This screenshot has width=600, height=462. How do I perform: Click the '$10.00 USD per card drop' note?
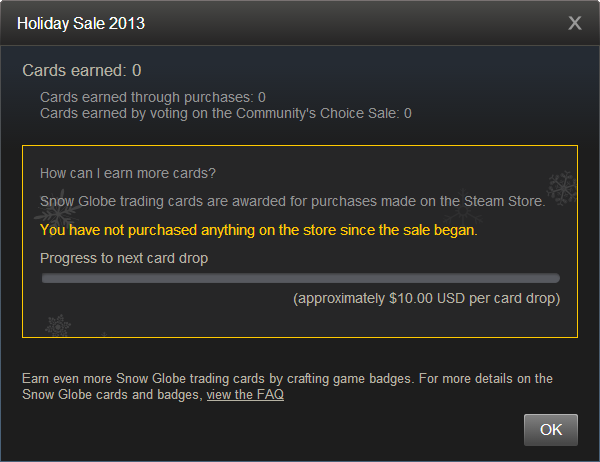click(x=426, y=298)
